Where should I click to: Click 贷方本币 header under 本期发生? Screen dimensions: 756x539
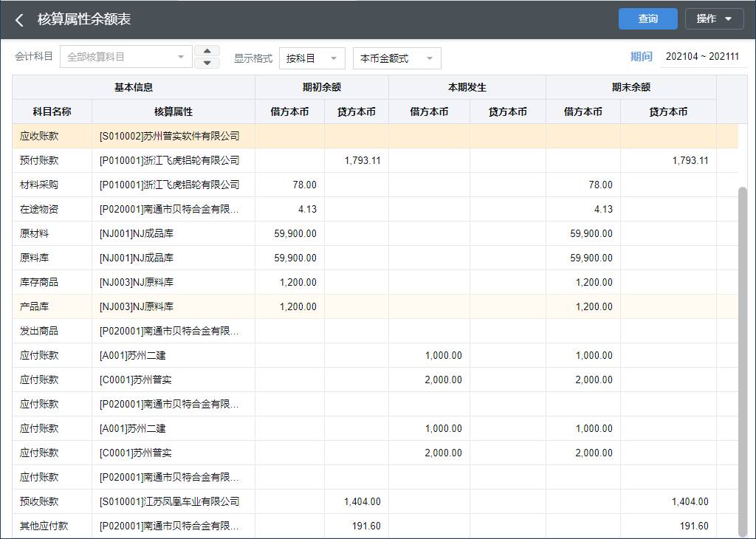pyautogui.click(x=508, y=111)
